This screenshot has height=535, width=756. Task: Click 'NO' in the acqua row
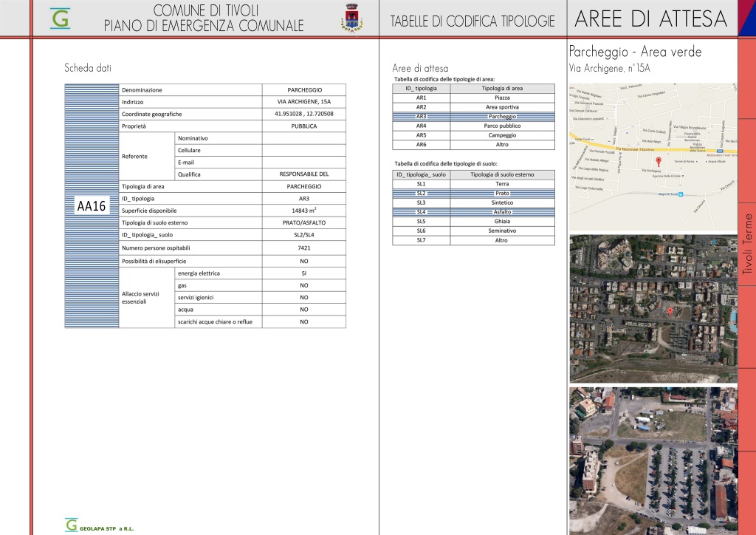(304, 309)
